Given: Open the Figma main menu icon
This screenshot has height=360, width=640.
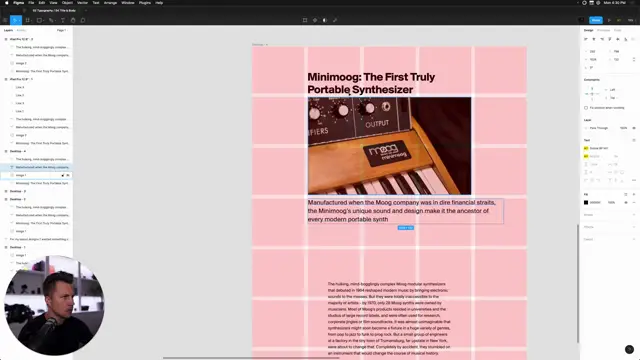Looking at the screenshot, I should point(5,20).
